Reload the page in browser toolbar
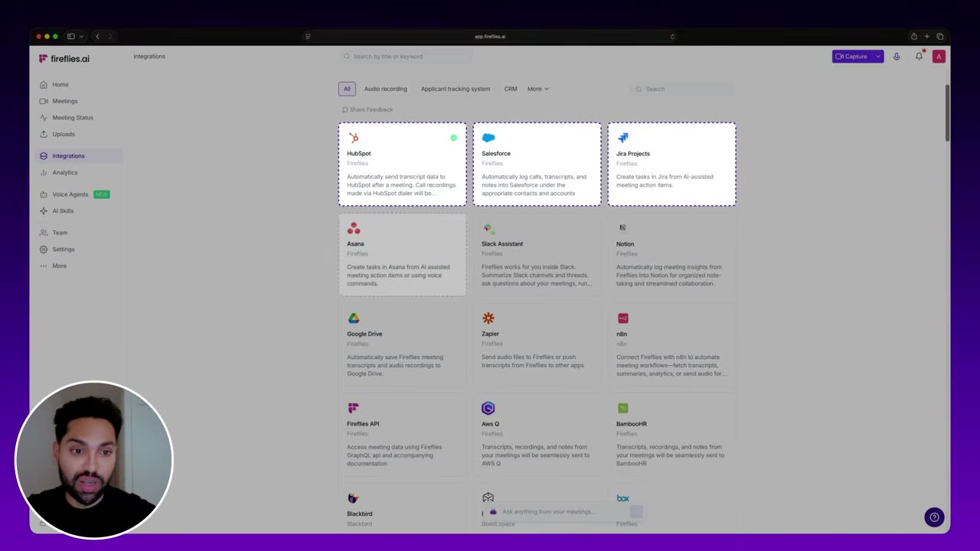This screenshot has height=551, width=980. 672,37
